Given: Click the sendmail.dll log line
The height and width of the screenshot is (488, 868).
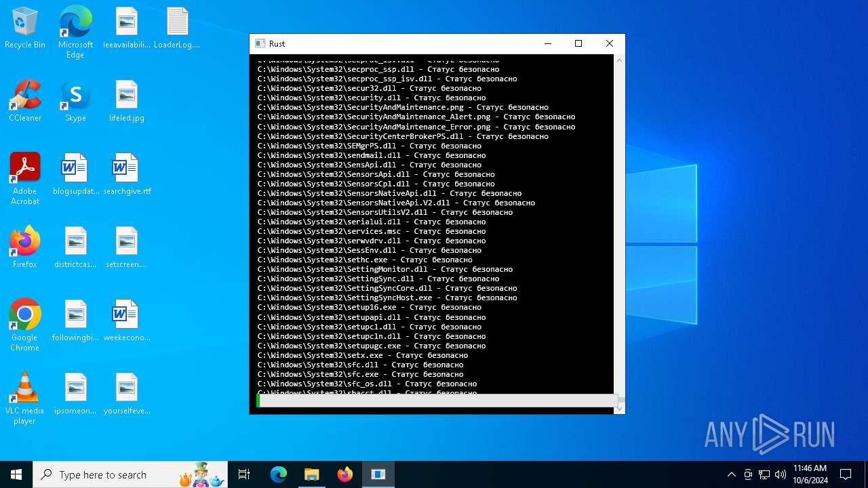Looking at the screenshot, I should click(372, 155).
